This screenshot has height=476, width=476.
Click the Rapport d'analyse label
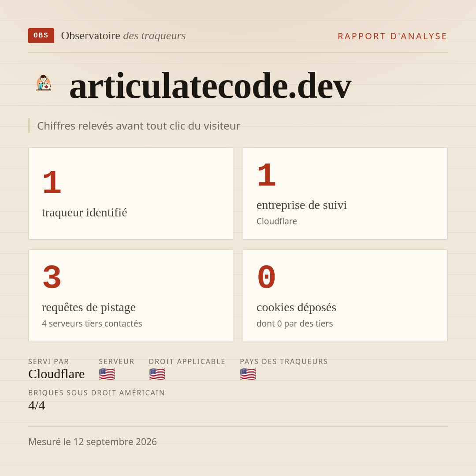[393, 36]
